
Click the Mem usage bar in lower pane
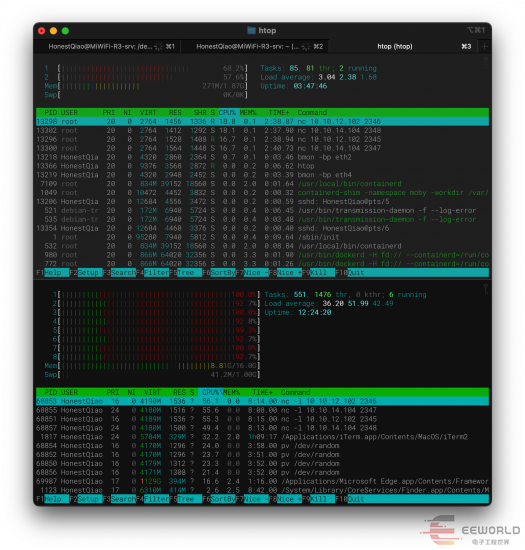(x=152, y=366)
